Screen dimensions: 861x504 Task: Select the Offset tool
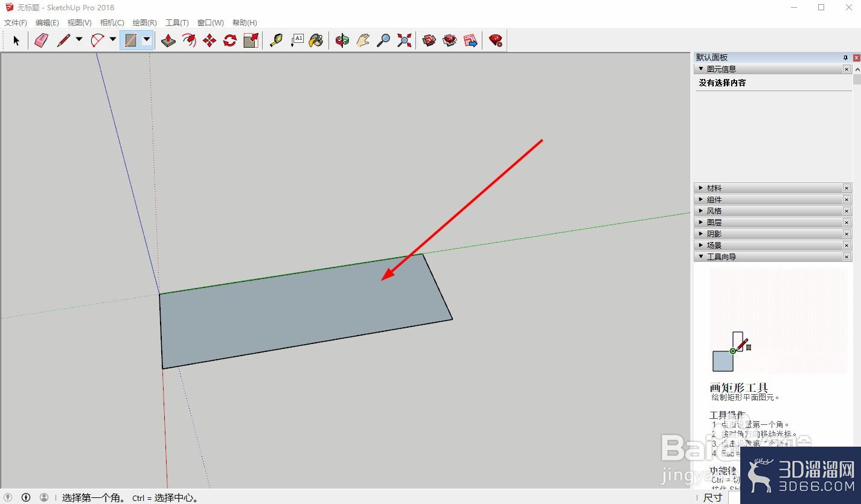(189, 40)
